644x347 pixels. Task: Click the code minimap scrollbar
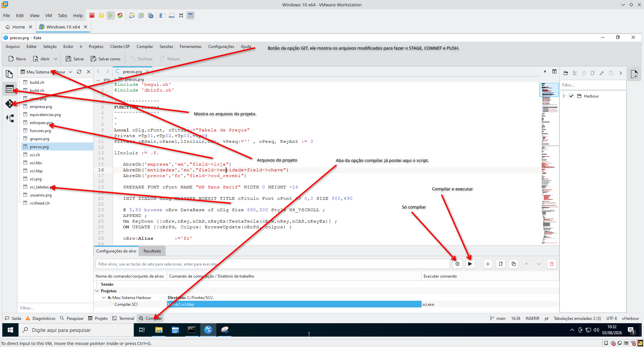coord(549,163)
